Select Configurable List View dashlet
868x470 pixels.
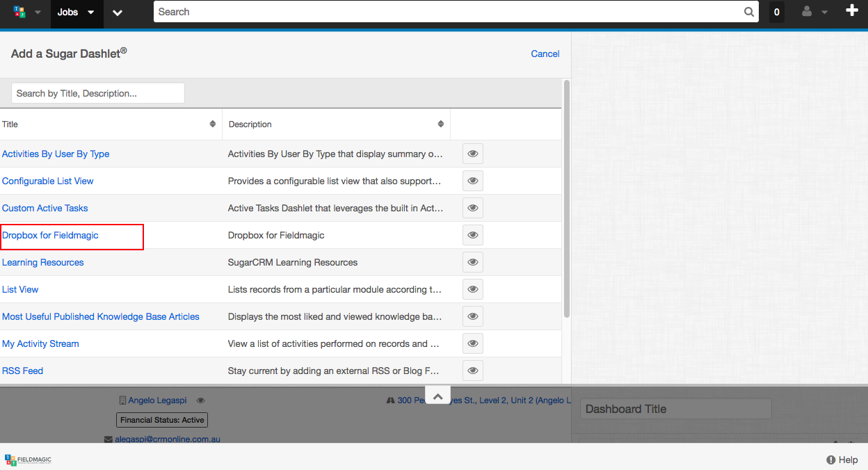[48, 181]
